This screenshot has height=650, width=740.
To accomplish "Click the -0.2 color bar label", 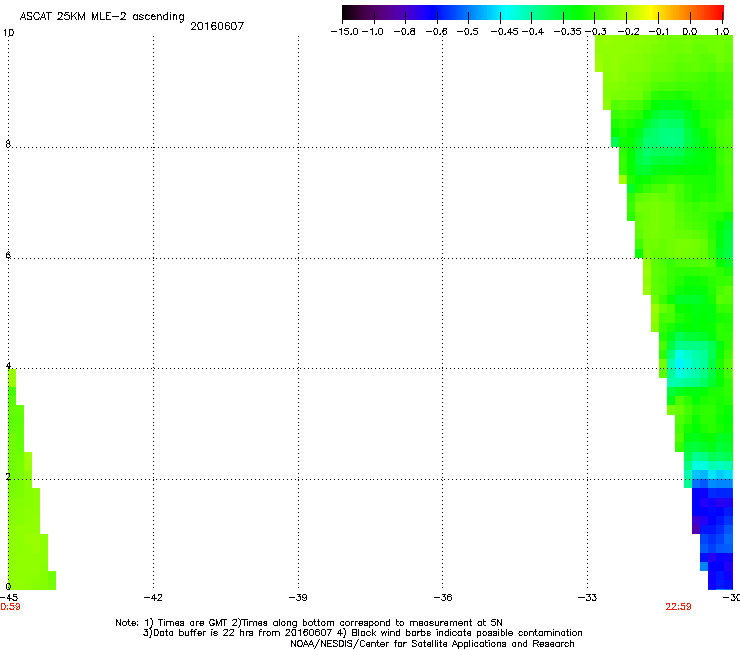I will [629, 32].
